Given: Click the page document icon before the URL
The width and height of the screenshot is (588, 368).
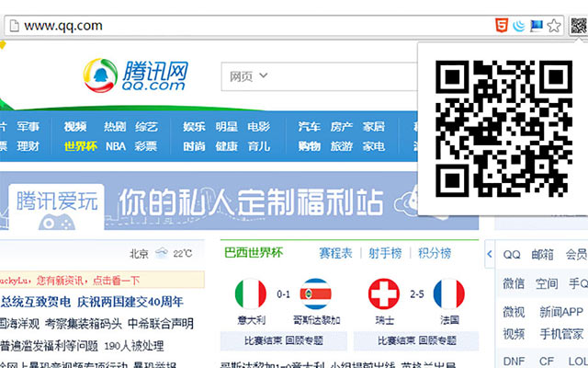Looking at the screenshot, I should tap(15, 26).
